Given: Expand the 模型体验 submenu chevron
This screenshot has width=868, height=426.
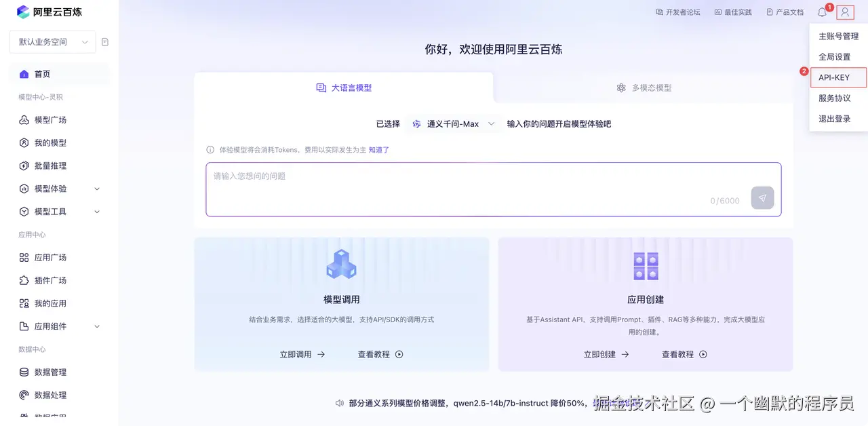Looking at the screenshot, I should click(97, 189).
